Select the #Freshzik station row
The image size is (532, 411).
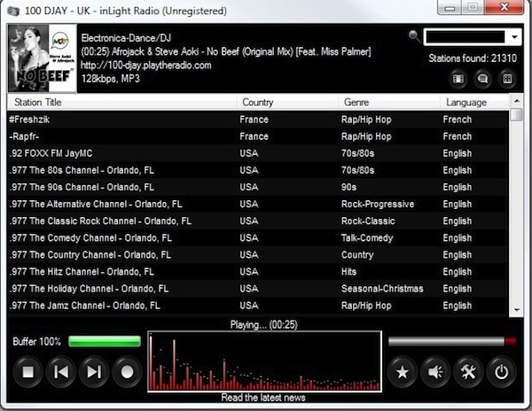coord(258,120)
